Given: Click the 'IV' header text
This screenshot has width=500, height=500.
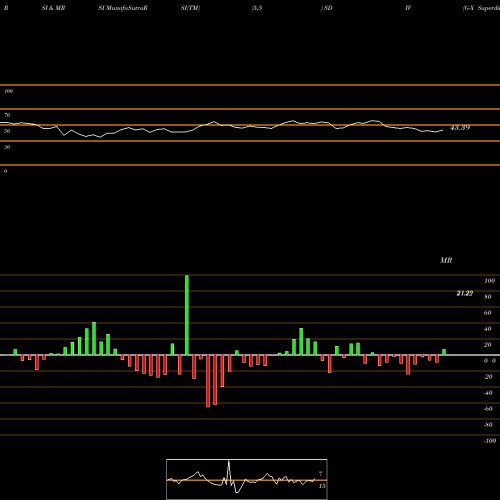Looking at the screenshot, I should point(408,8).
